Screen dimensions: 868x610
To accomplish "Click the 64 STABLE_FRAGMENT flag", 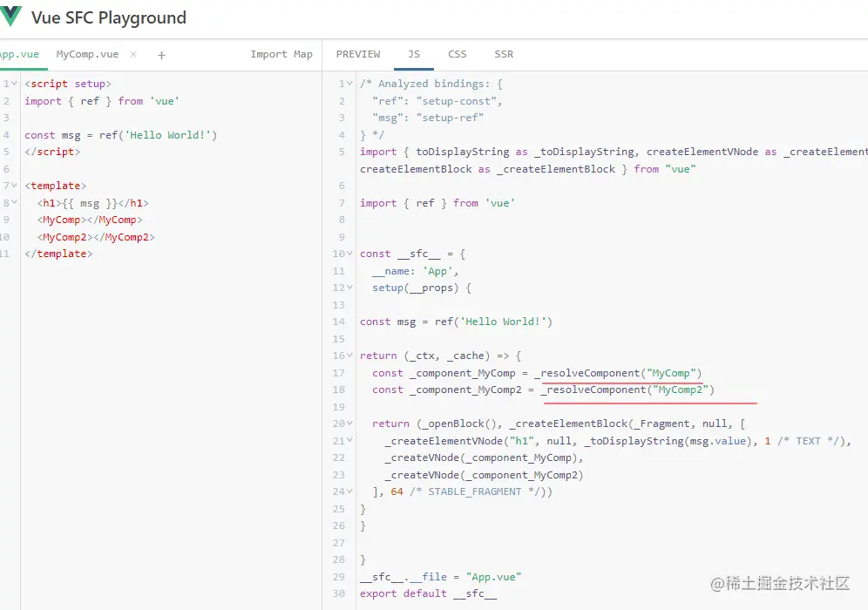I will tap(397, 491).
